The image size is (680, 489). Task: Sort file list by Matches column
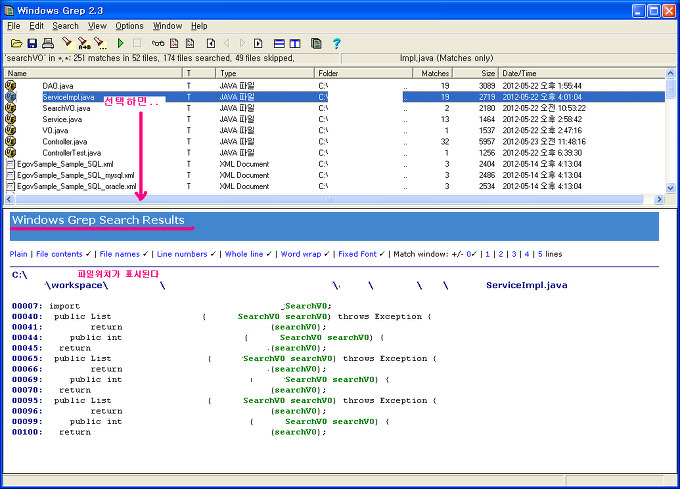point(432,73)
